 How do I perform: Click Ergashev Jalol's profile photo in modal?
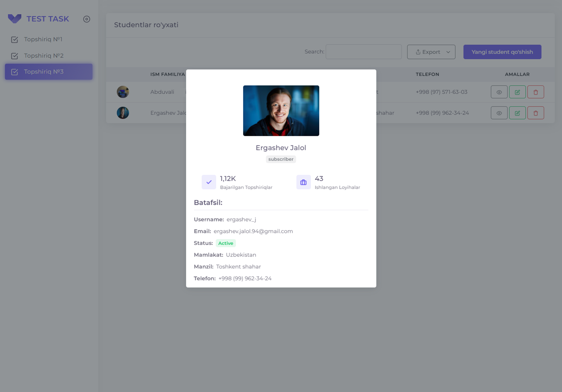281,111
